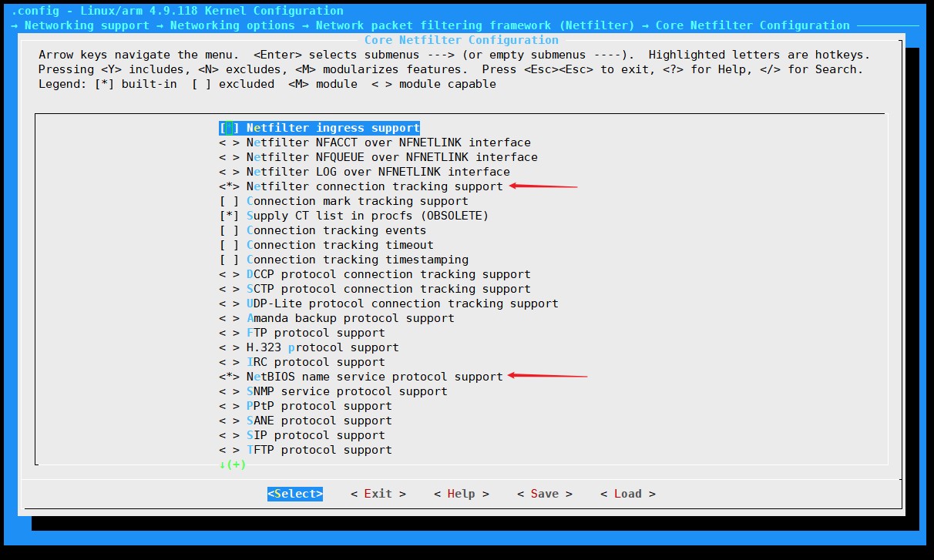The image size is (934, 560).
Task: Click Load to load a config
Action: [x=627, y=494]
